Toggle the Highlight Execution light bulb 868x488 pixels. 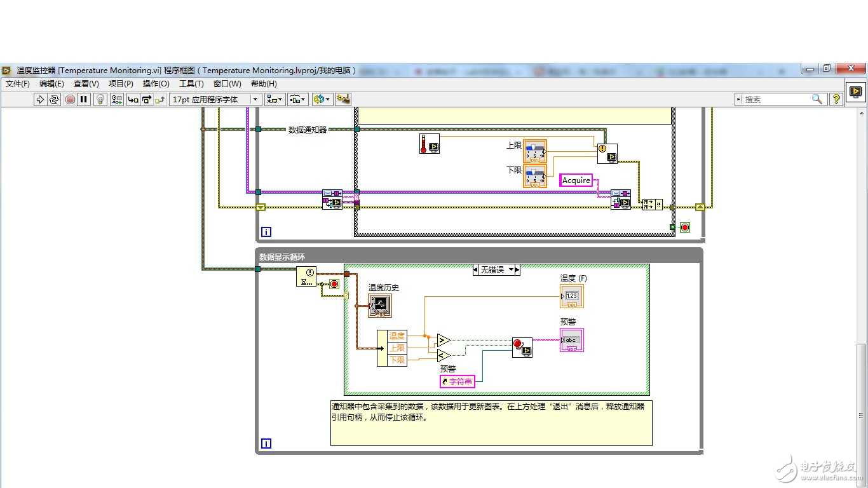100,99
